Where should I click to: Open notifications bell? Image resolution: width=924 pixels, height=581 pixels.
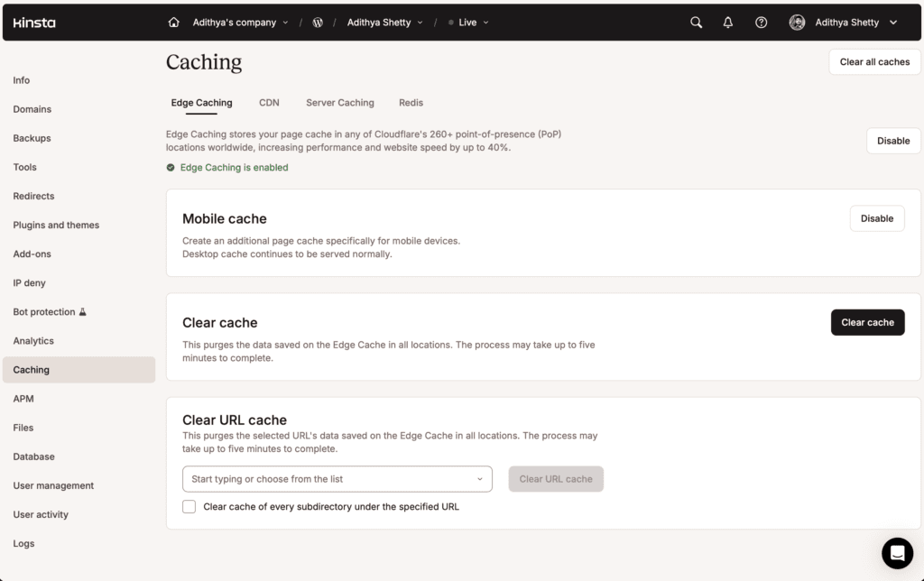(728, 23)
